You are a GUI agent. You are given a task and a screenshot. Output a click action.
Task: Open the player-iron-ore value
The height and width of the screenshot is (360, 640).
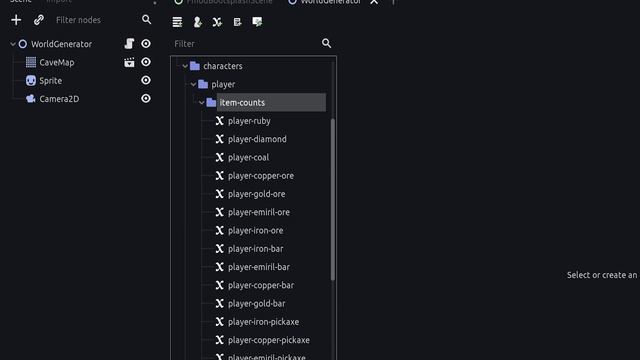[x=256, y=231]
